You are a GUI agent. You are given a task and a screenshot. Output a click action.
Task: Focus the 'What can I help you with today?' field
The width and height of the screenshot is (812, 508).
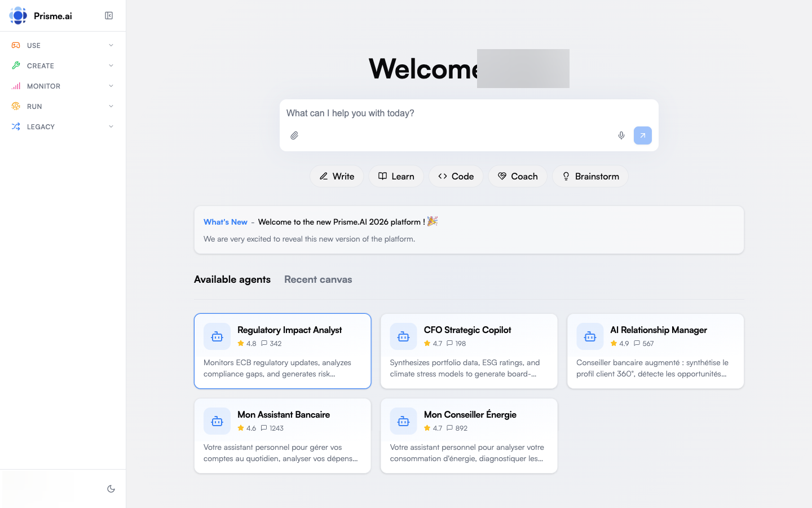pyautogui.click(x=469, y=113)
